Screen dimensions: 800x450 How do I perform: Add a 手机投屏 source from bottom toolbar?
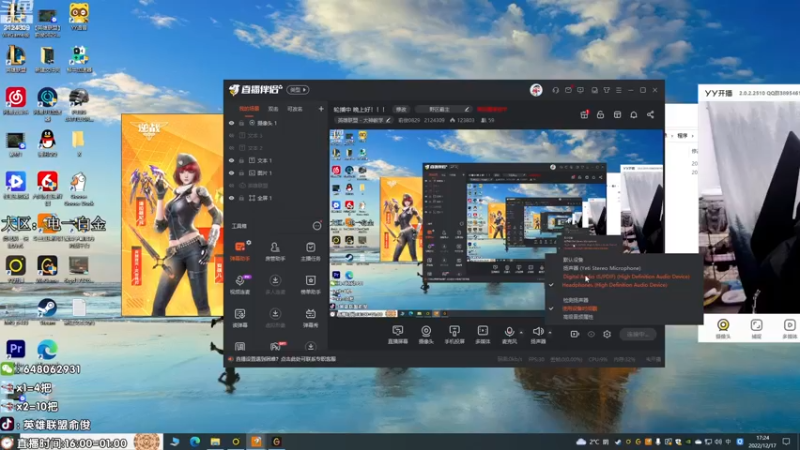[x=454, y=334]
